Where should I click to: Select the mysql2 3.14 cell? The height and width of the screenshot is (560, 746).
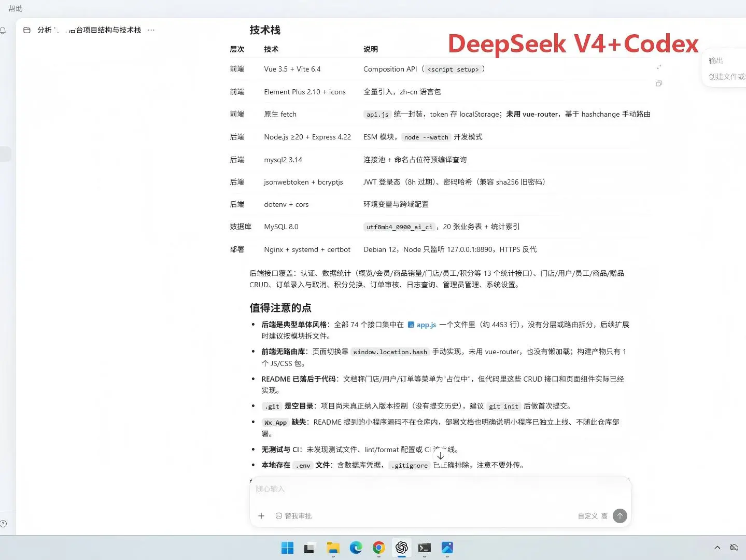coord(283,160)
